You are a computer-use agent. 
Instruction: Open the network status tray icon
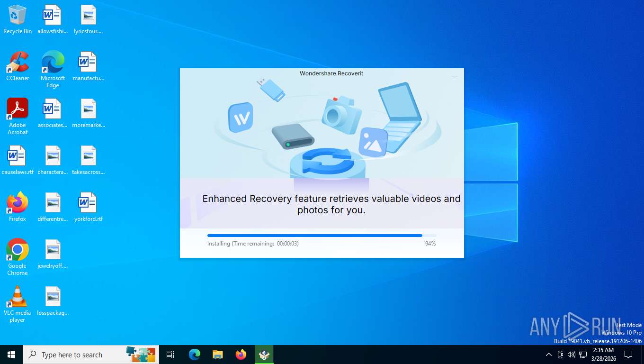point(583,355)
